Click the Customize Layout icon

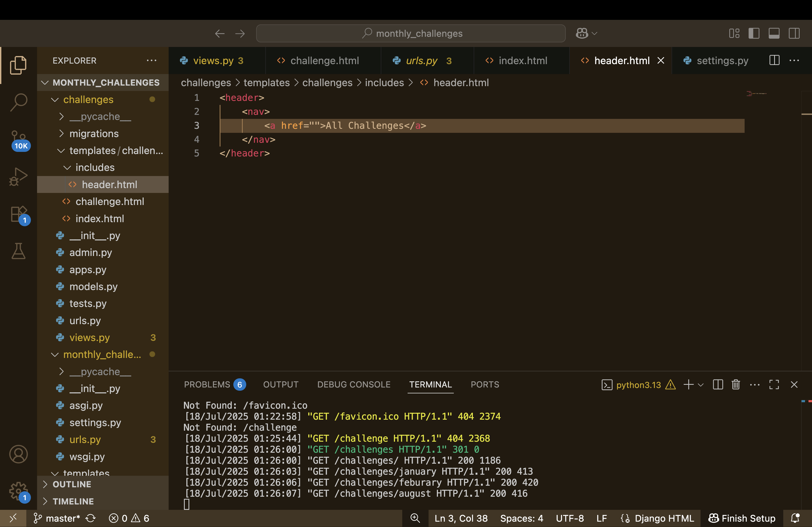click(x=734, y=33)
